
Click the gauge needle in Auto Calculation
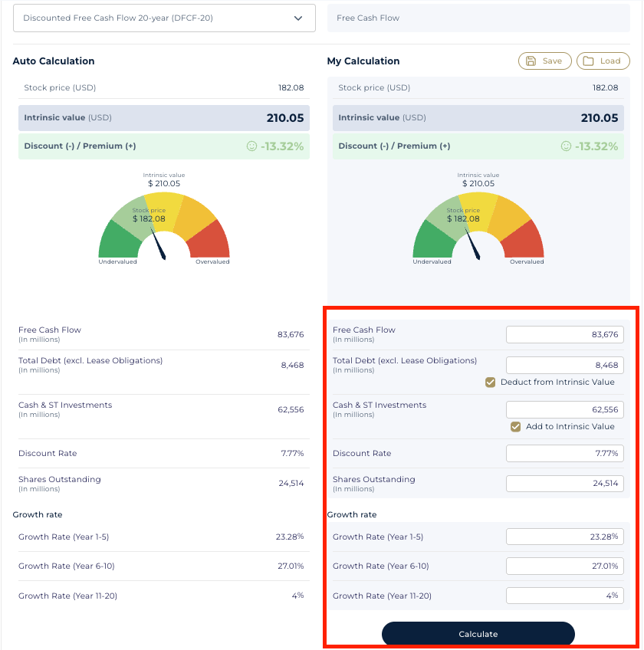click(x=161, y=247)
